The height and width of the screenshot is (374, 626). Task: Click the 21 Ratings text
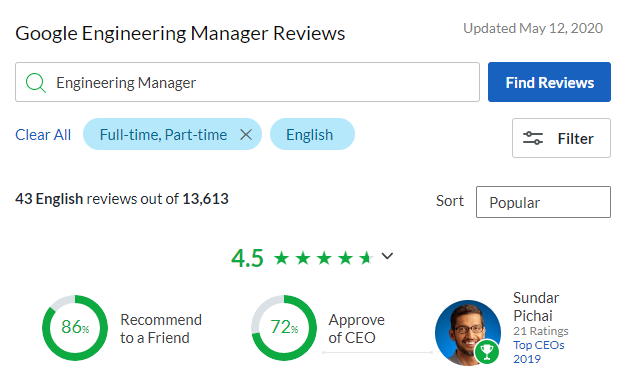click(x=541, y=331)
